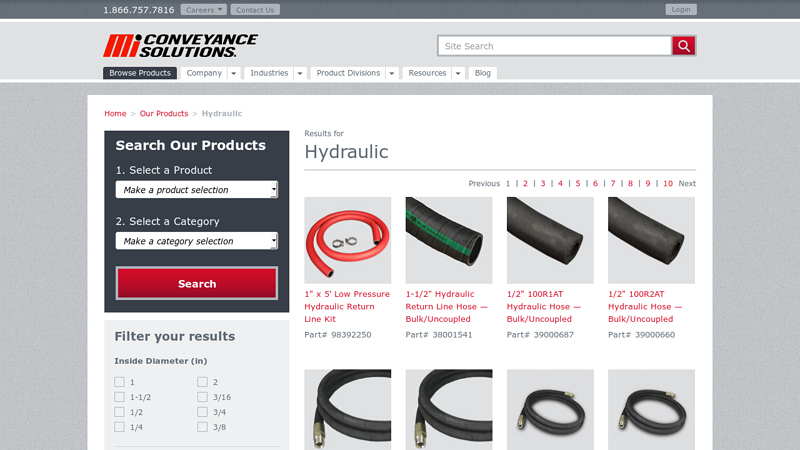
Task: Go to the Blog menu item
Action: (x=483, y=73)
